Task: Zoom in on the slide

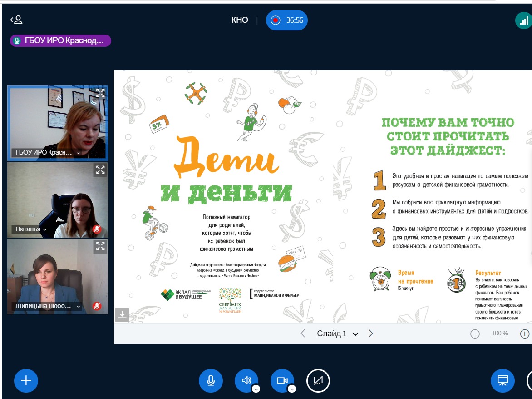Action: coord(525,334)
